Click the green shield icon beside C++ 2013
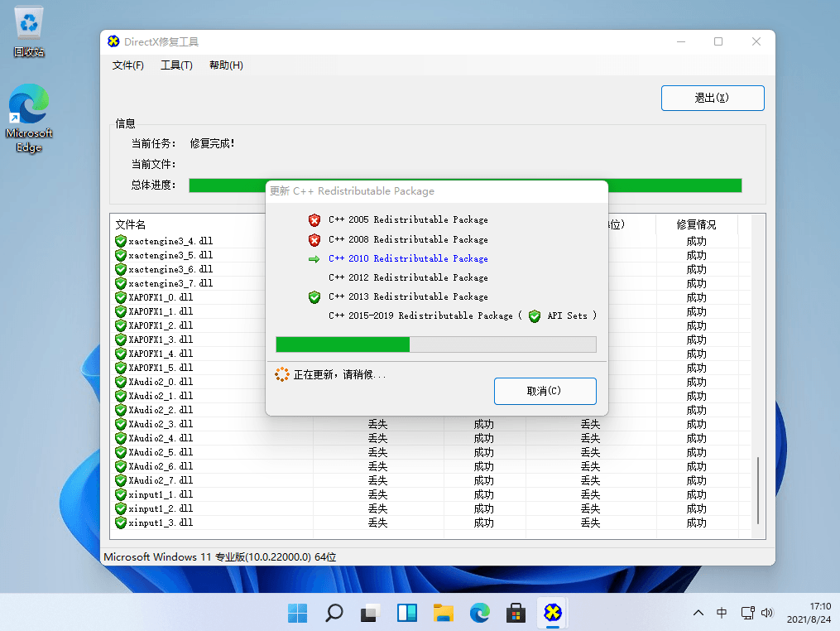Screen dimensions: 840x631 [x=314, y=297]
